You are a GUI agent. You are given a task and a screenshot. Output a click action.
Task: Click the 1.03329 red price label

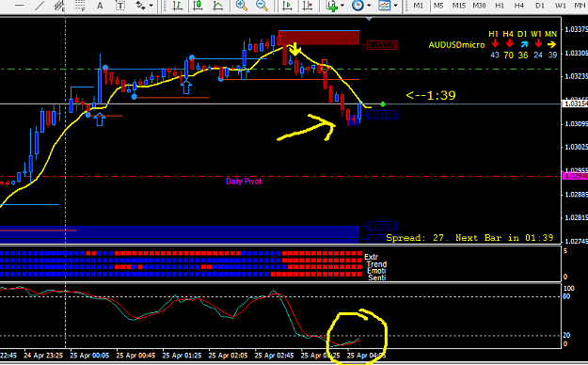(x=382, y=45)
